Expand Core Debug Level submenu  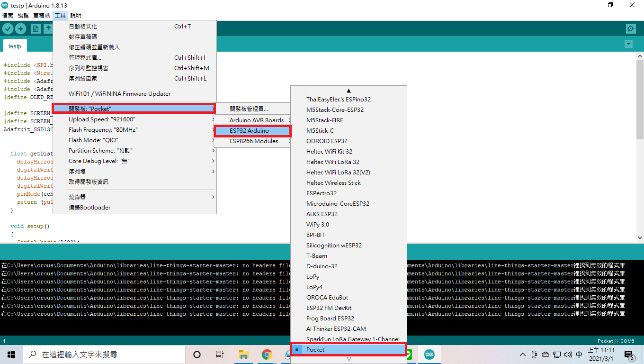pyautogui.click(x=134, y=161)
